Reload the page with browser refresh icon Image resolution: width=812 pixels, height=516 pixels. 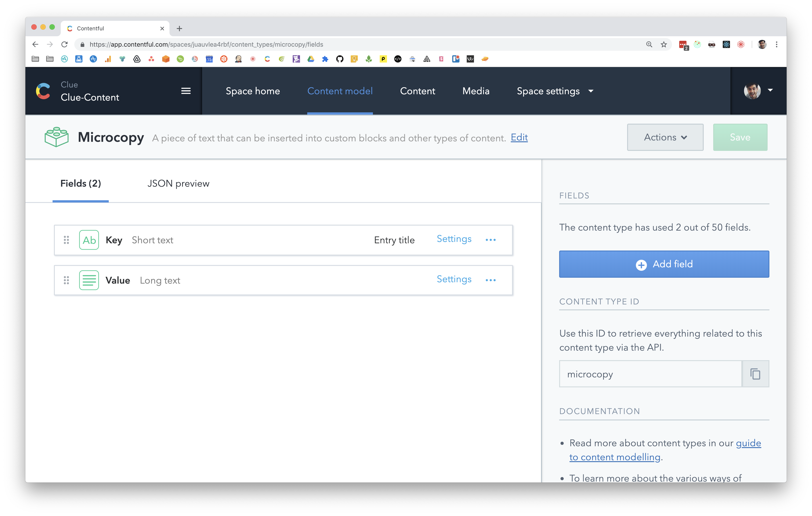64,44
